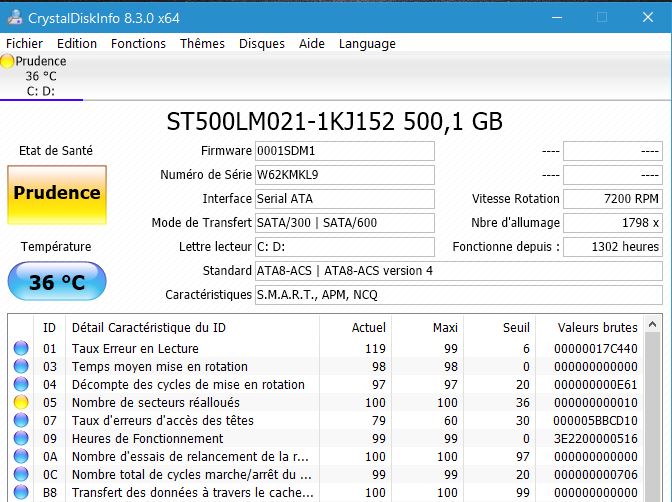Screen dimensions: 672x502
Task: Select the Nombre de secteurs réalloués row
Action: (x=326, y=403)
